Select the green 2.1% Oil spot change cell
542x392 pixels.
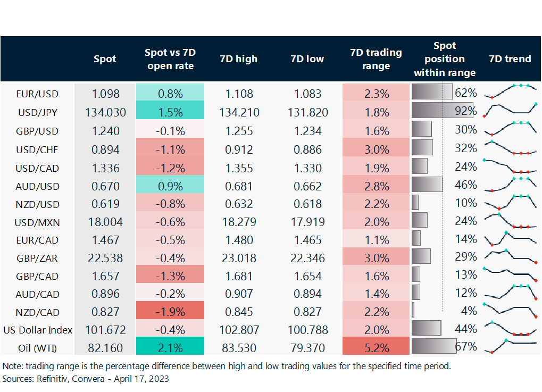point(170,348)
